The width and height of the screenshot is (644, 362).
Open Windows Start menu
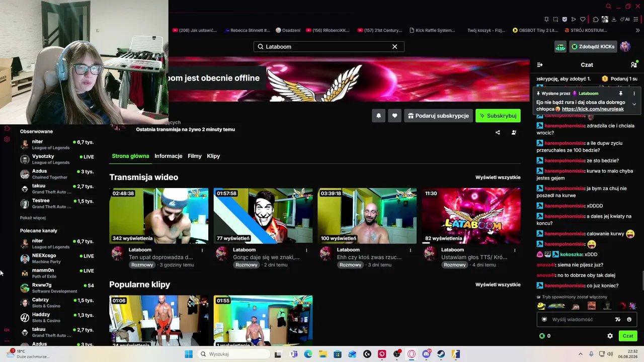[189, 354]
